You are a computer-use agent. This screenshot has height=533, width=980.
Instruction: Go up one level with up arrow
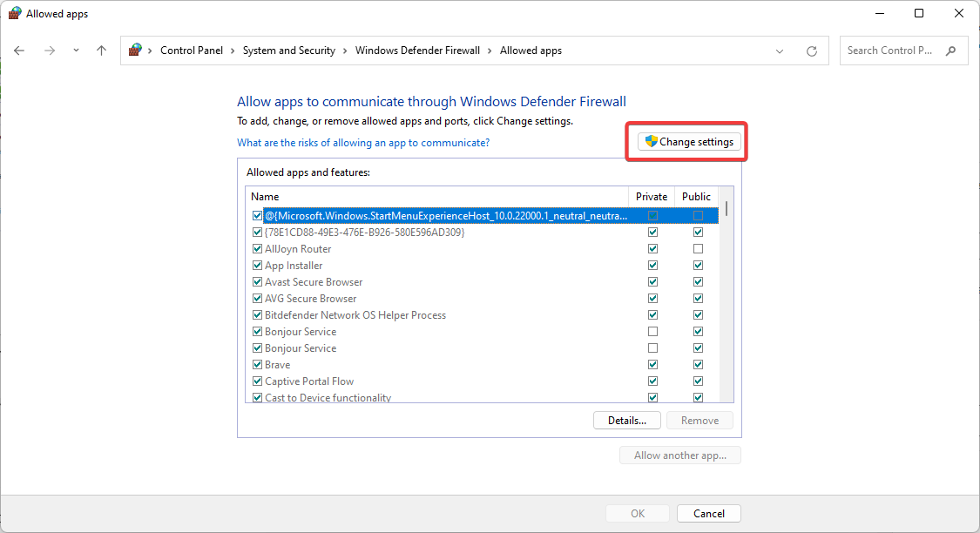click(101, 51)
